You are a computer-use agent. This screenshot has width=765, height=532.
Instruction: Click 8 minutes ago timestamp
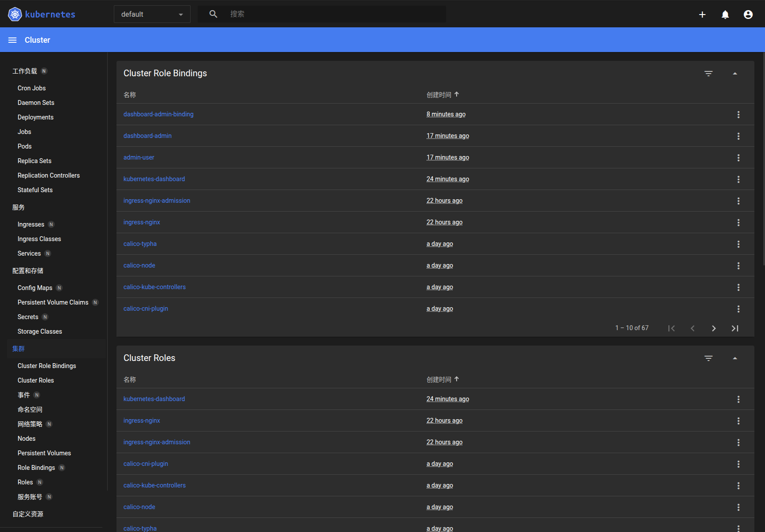[x=446, y=114]
